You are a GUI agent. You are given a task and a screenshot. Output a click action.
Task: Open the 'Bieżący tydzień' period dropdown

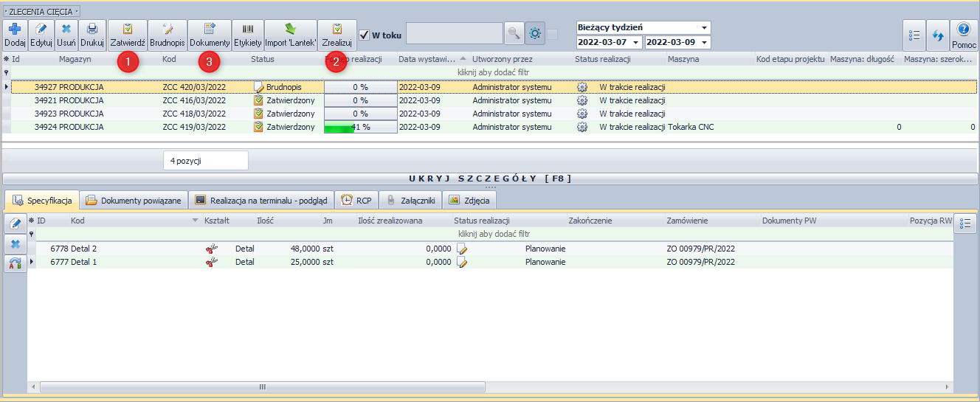coord(704,27)
